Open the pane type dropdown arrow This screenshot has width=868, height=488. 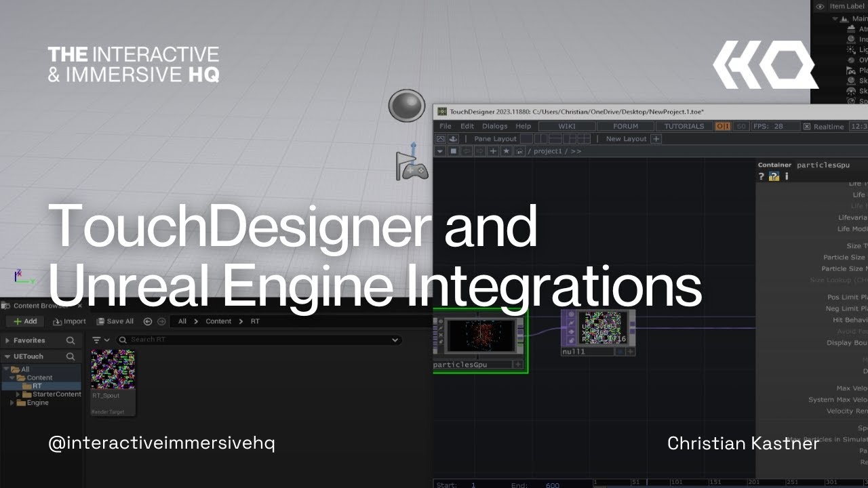pos(439,151)
